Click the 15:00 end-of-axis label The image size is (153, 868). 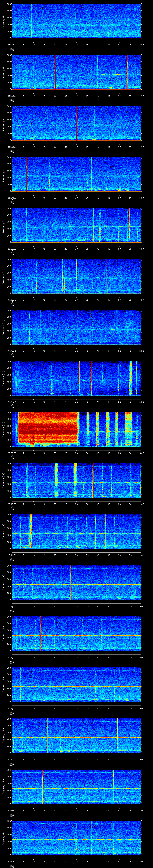141,708
